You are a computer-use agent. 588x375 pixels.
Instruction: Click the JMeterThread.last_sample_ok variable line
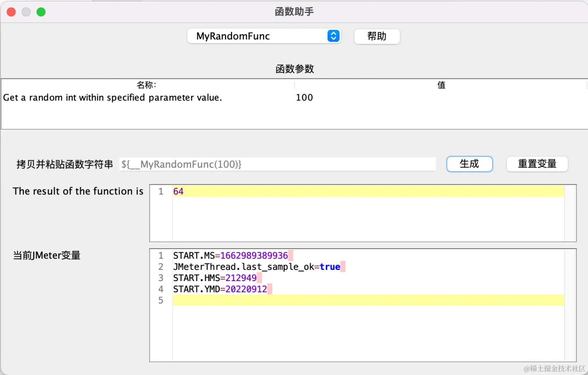point(256,266)
